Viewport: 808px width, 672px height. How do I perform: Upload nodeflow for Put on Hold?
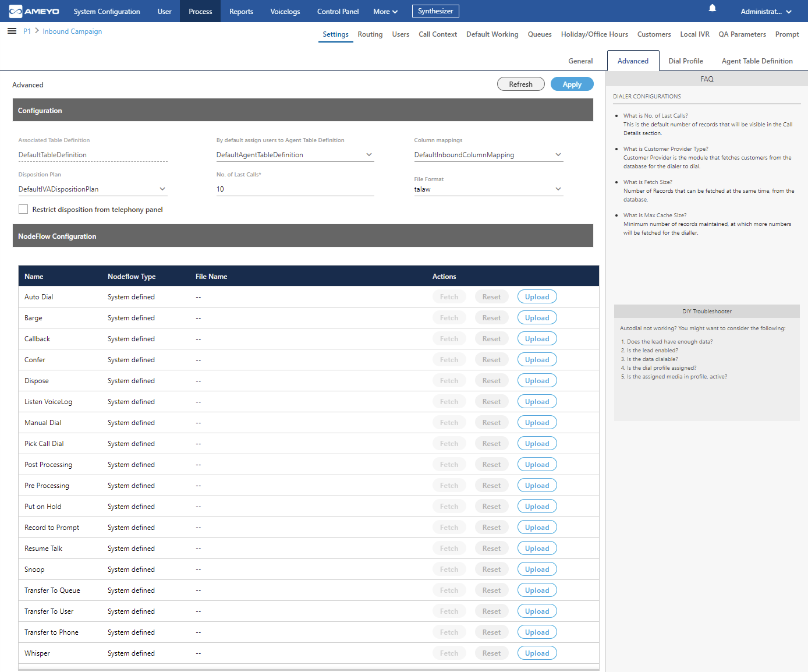[x=537, y=507]
